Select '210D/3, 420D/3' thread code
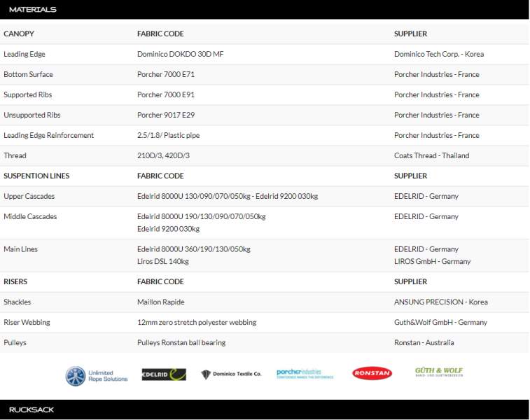The width and height of the screenshot is (530, 420). (x=163, y=155)
